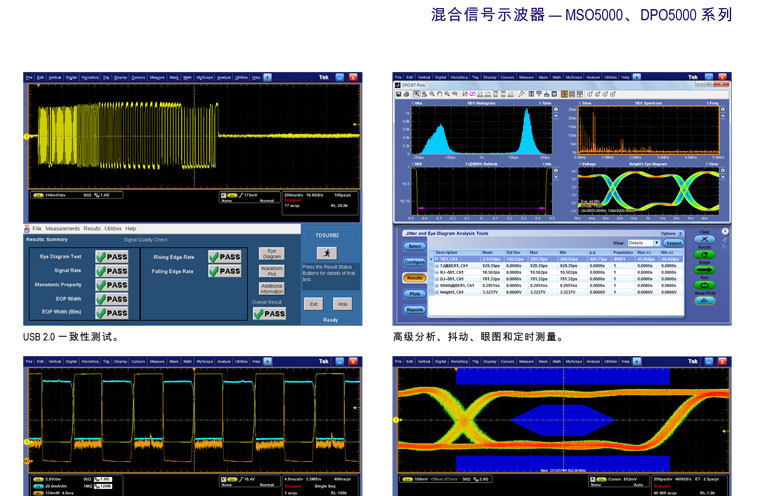This screenshot has height=496, width=760.
Task: Select the TIE1, Ch1 results row
Action: point(557,259)
